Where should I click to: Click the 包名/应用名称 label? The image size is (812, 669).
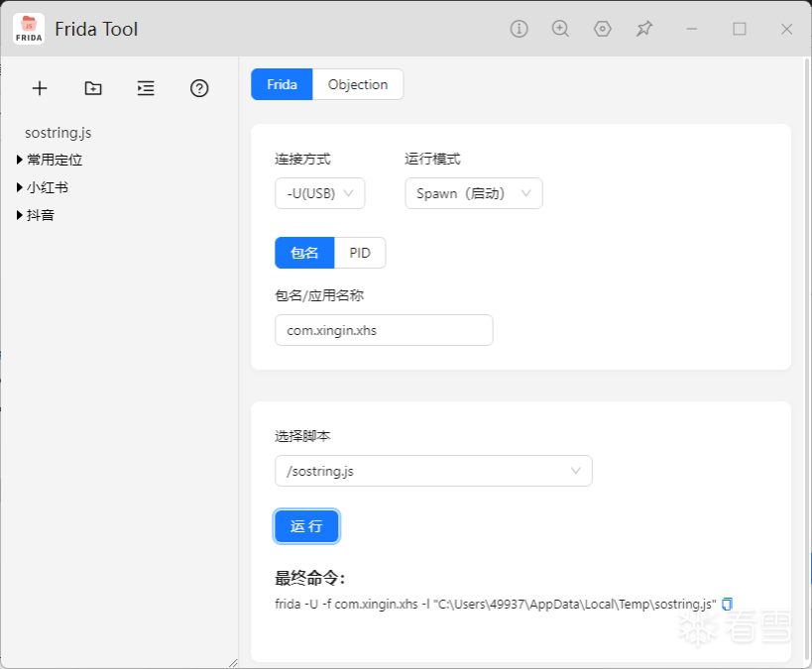(319, 295)
